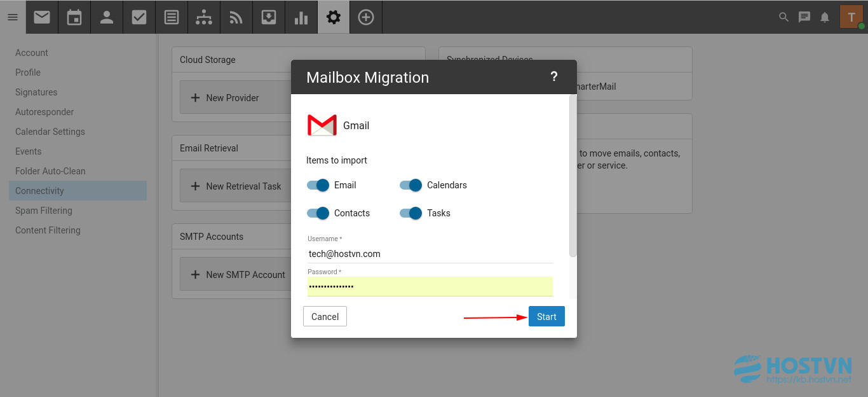Open the Reports bar chart icon

pos(301,17)
